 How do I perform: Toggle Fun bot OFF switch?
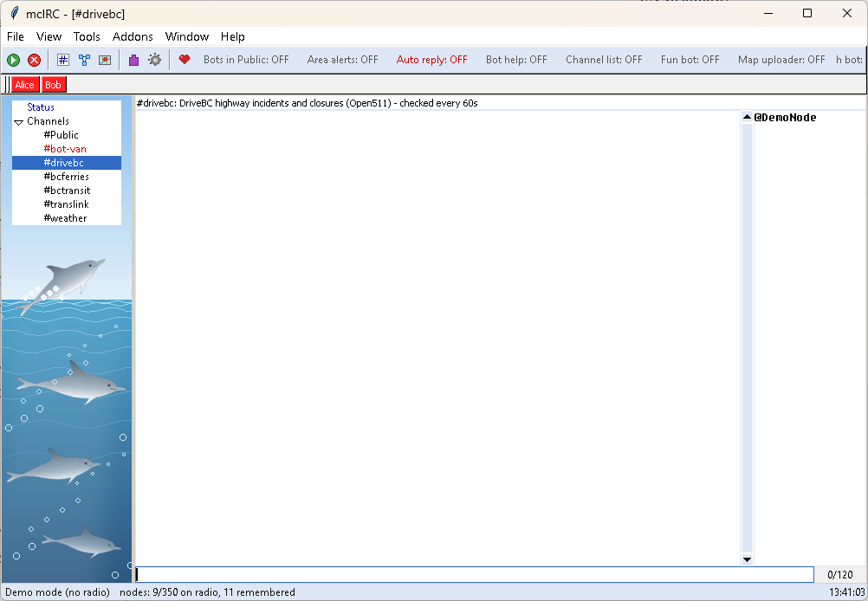[690, 60]
